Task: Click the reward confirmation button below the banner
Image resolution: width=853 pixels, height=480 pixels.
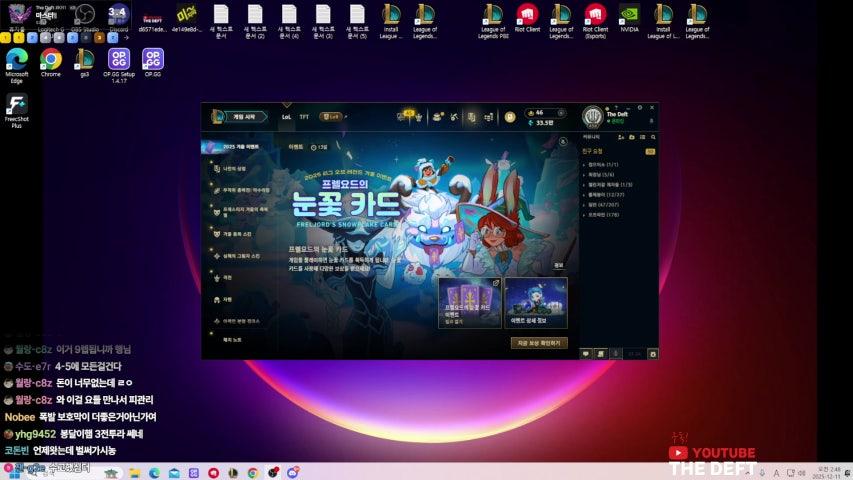Action: click(538, 342)
